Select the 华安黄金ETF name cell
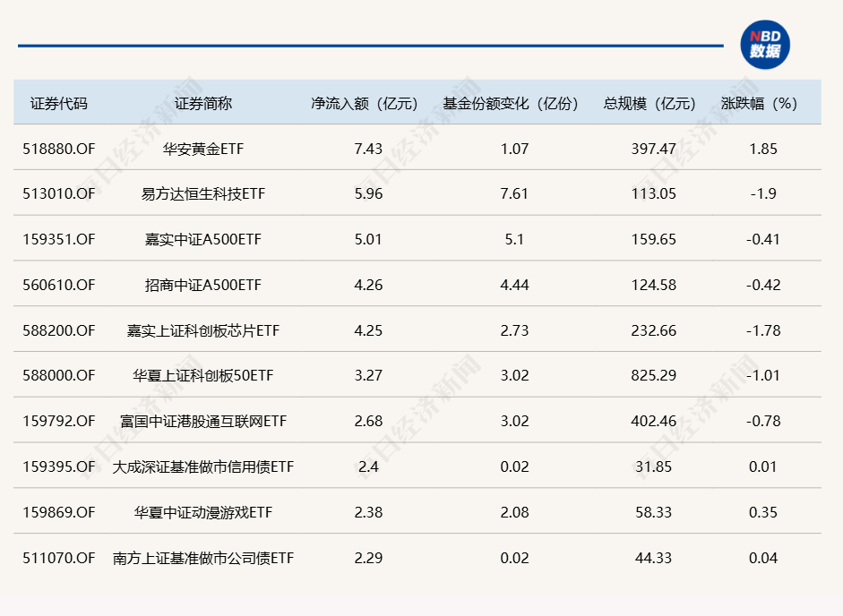This screenshot has height=616, width=843. pos(203,149)
